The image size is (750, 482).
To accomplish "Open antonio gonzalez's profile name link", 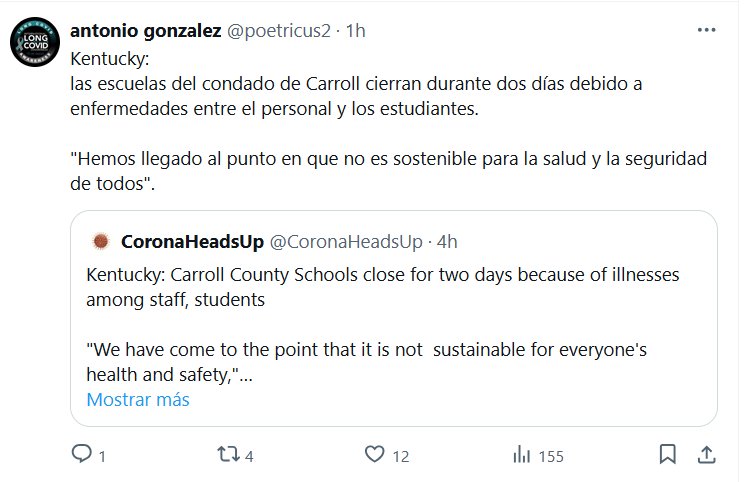I will pos(145,31).
